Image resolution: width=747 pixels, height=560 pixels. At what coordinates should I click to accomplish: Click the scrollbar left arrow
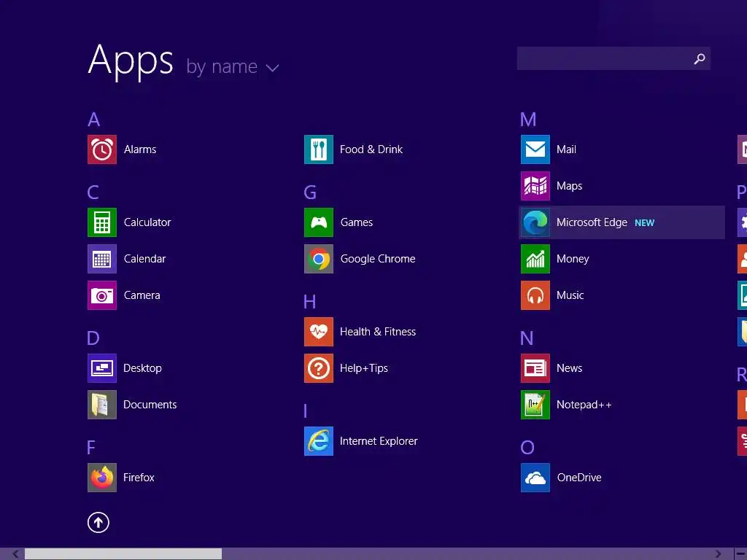click(x=16, y=554)
